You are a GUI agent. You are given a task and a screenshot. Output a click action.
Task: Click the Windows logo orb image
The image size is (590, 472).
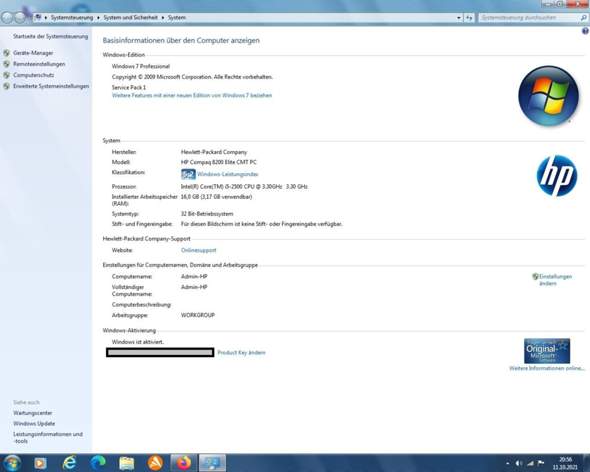548,96
